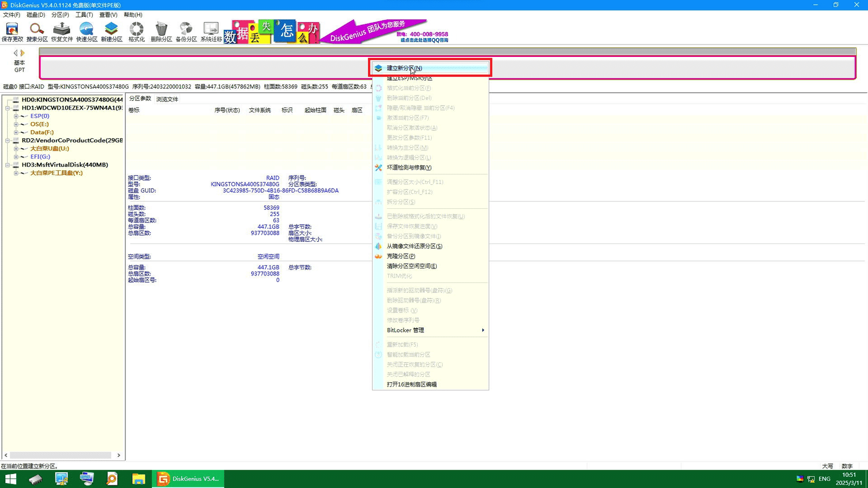The height and width of the screenshot is (488, 868).
Task: Expand the EFI(G:) partition node
Action: click(16, 157)
